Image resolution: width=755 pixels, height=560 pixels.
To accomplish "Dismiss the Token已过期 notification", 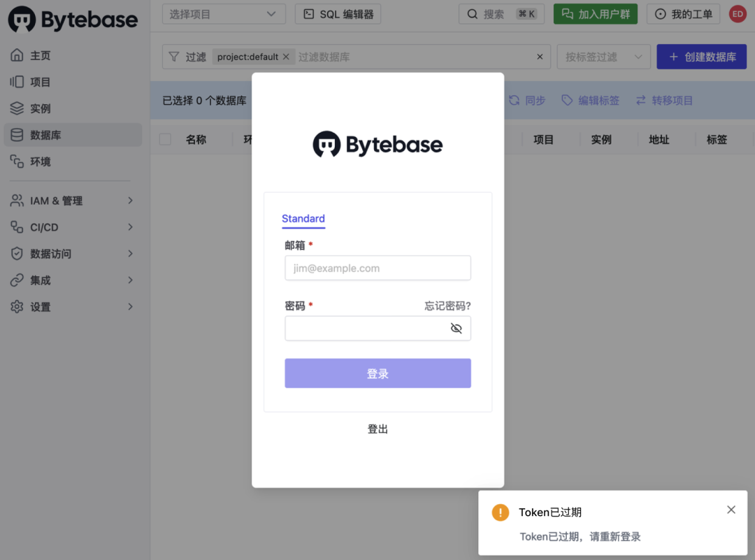I will (x=731, y=510).
